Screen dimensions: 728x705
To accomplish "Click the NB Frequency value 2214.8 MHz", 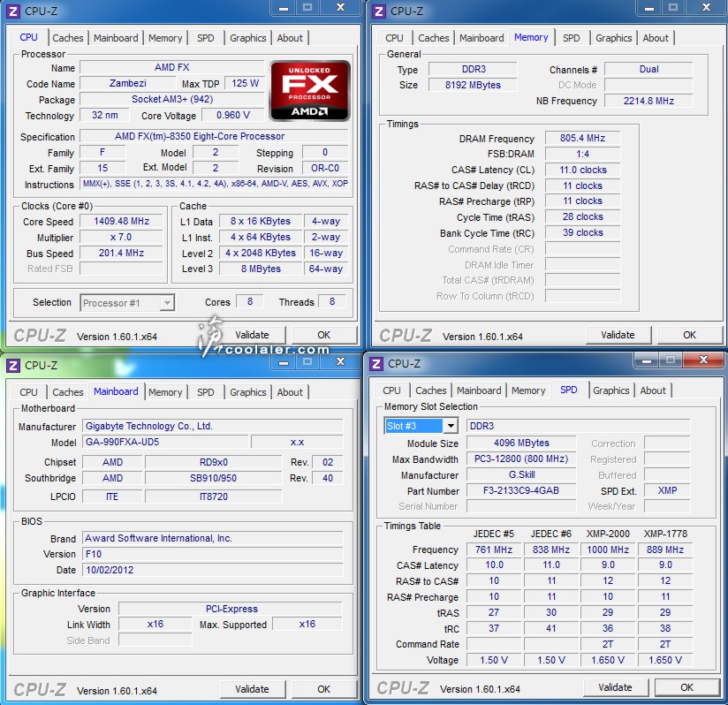I will pyautogui.click(x=648, y=101).
